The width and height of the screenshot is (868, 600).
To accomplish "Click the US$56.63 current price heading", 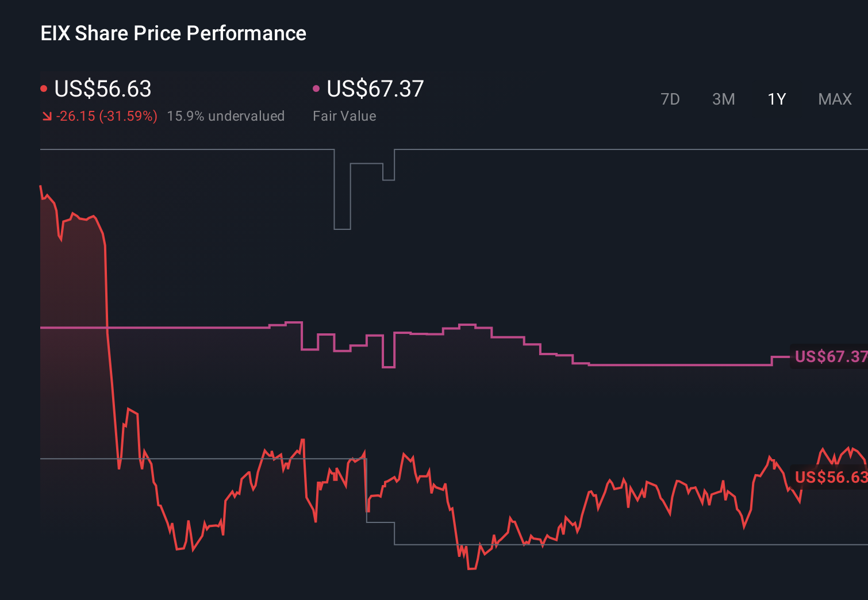I will click(102, 89).
